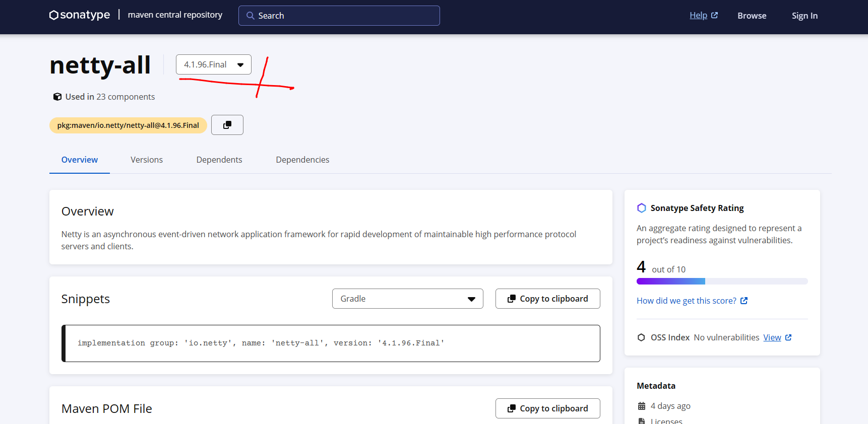Click the Sign In link
Screen dimensions: 868x424
[804, 16]
